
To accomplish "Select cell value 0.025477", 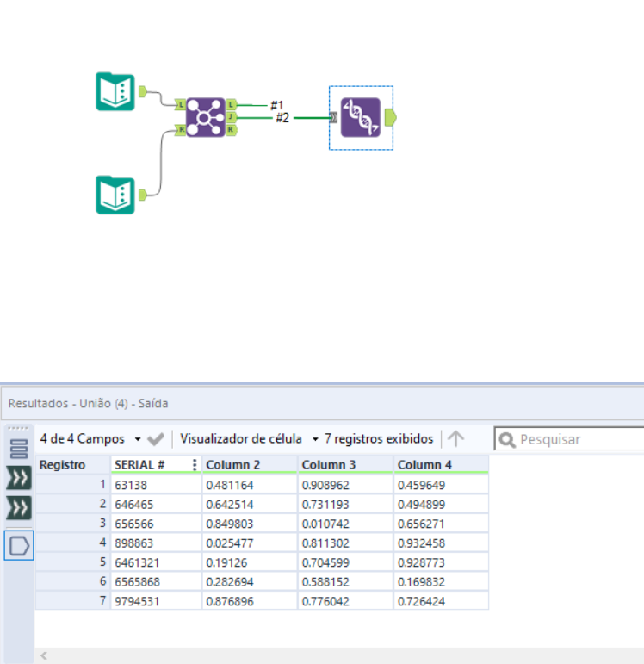I will 250,543.
